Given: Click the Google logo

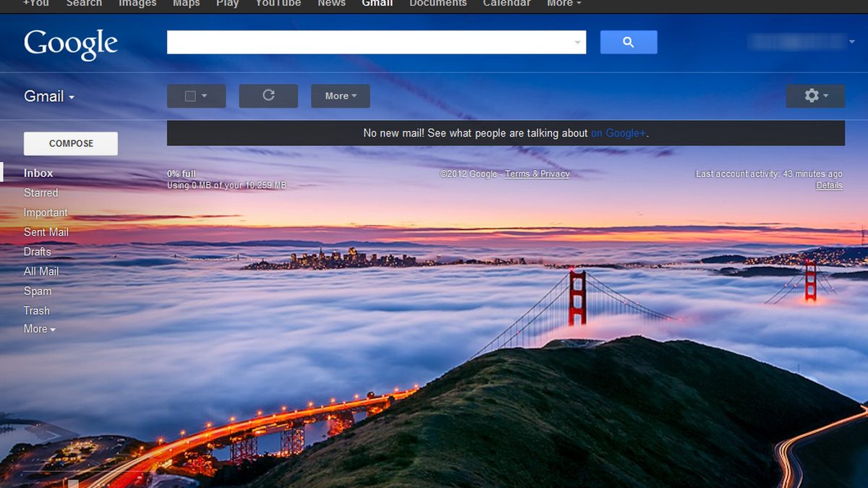Looking at the screenshot, I should pyautogui.click(x=70, y=43).
